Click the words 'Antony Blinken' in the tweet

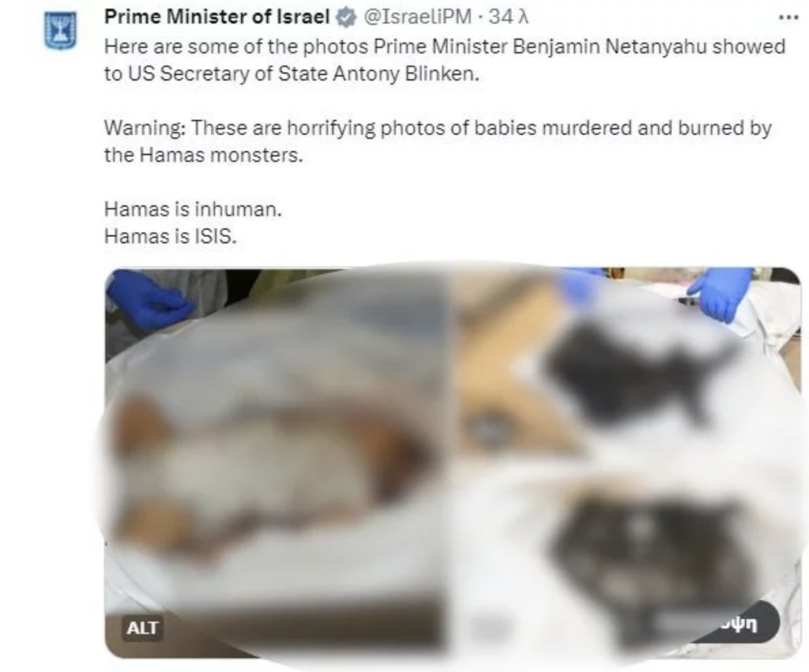click(405, 73)
